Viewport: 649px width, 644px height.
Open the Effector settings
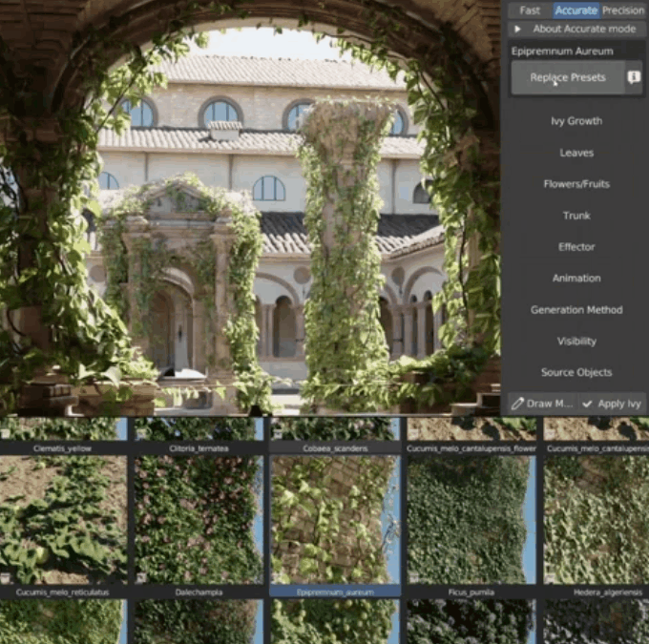576,247
